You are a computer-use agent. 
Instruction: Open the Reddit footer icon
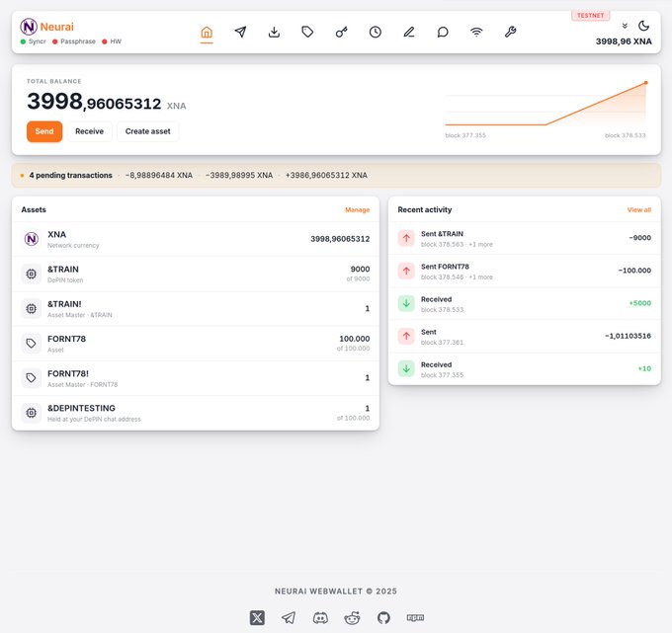point(352,617)
